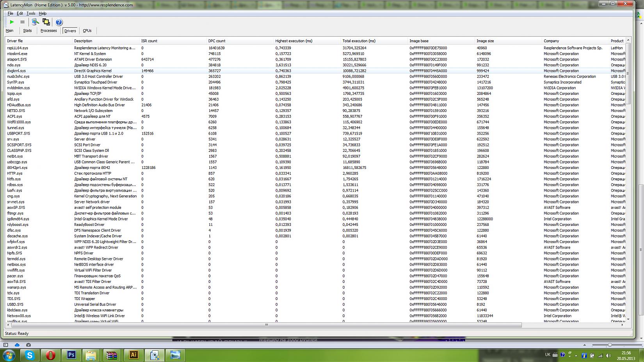644x362 pixels.
Task: Select the ntoskrnl.exe driver row
Action: [x=315, y=54]
